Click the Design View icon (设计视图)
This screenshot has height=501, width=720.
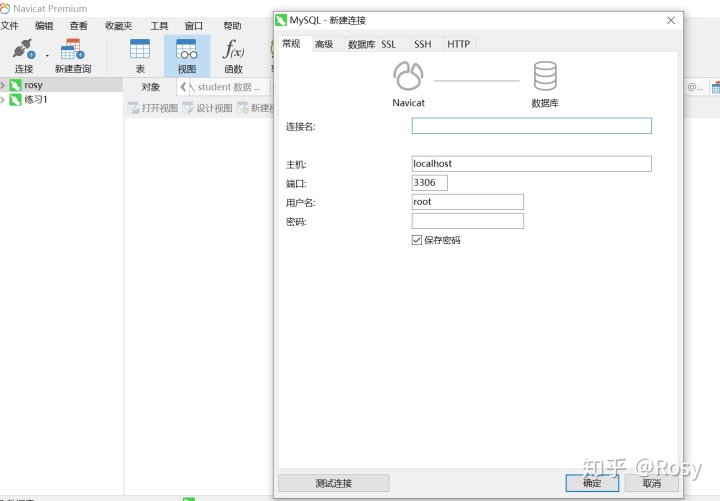188,108
